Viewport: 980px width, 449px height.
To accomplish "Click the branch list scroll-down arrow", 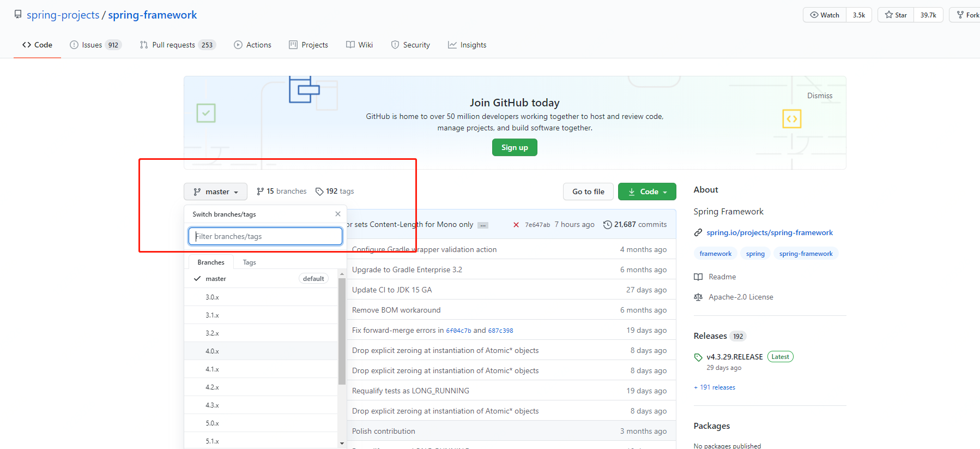I will (342, 444).
